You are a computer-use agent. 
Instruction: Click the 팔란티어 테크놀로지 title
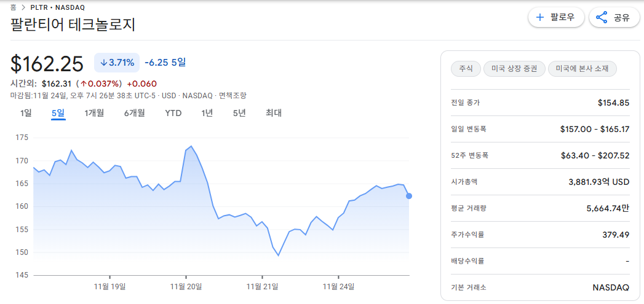(73, 25)
